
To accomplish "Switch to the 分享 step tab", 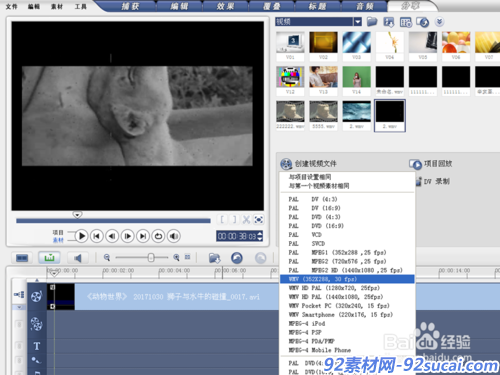I will tap(410, 6).
